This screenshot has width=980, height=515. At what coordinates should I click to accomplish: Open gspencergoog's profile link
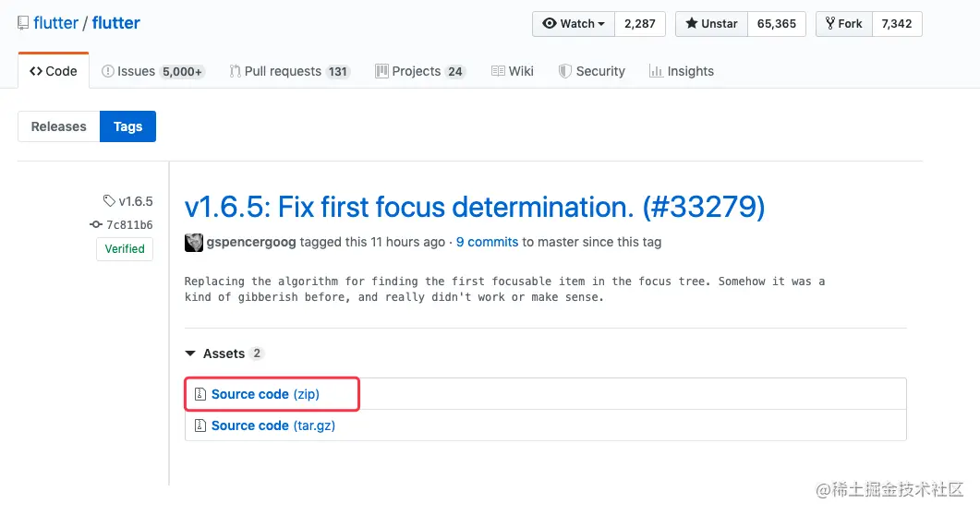(251, 242)
